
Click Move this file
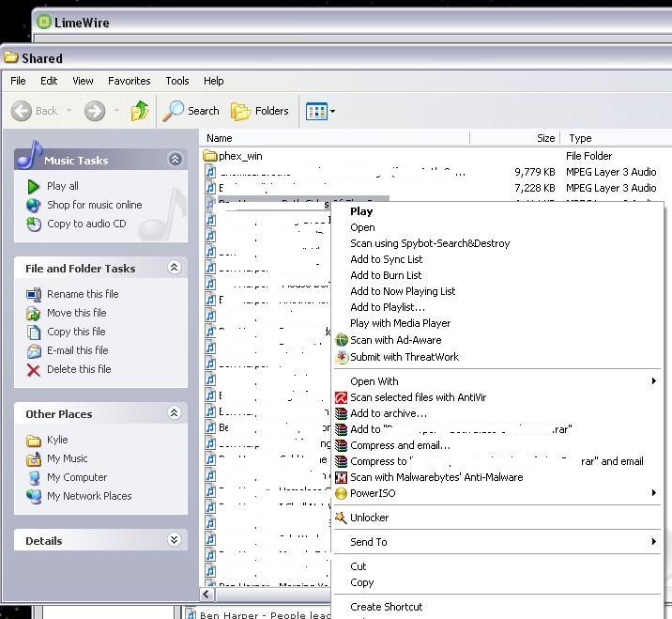click(77, 313)
